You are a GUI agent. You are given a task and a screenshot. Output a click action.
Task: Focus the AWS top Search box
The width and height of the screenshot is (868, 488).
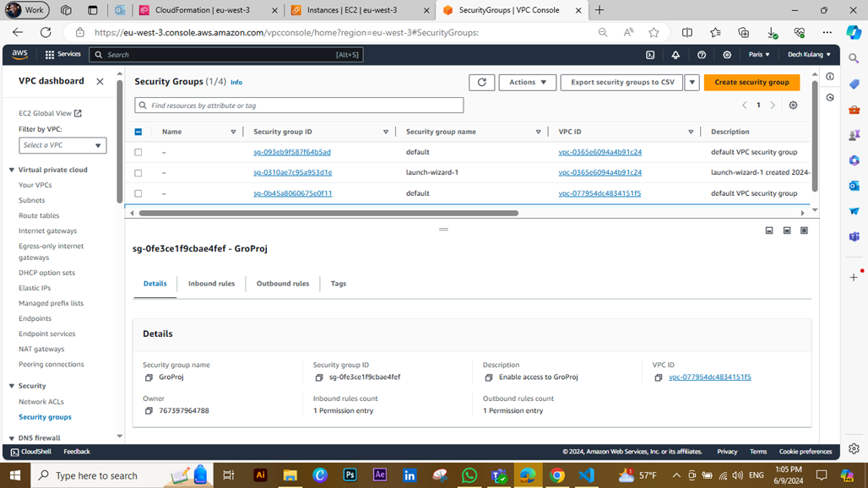pos(225,55)
